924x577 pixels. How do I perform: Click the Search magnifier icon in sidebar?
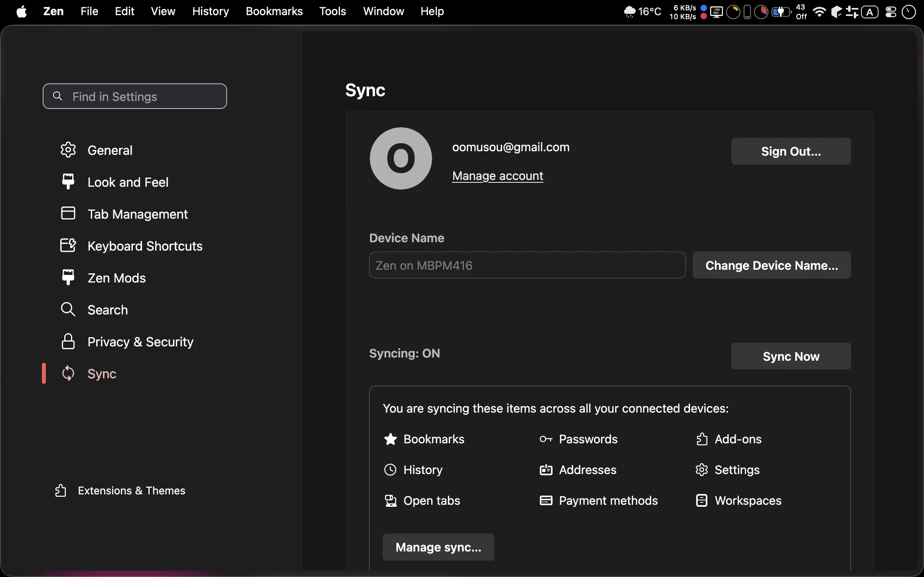[x=68, y=309]
